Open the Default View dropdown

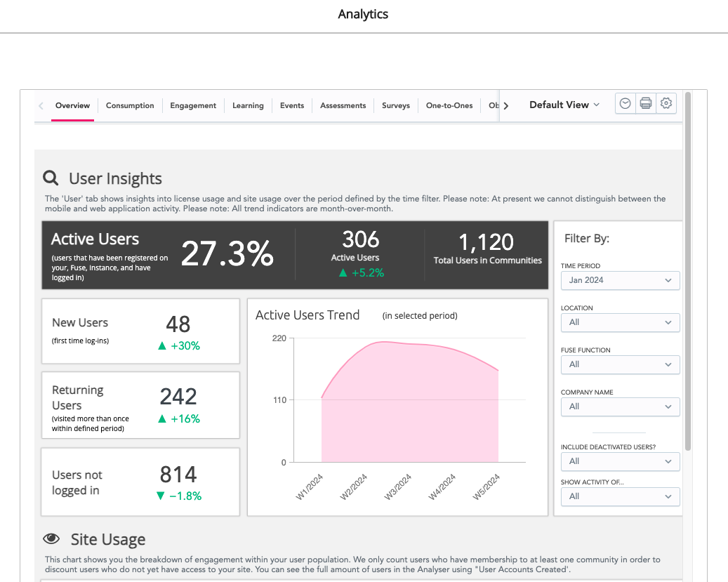pyautogui.click(x=564, y=105)
